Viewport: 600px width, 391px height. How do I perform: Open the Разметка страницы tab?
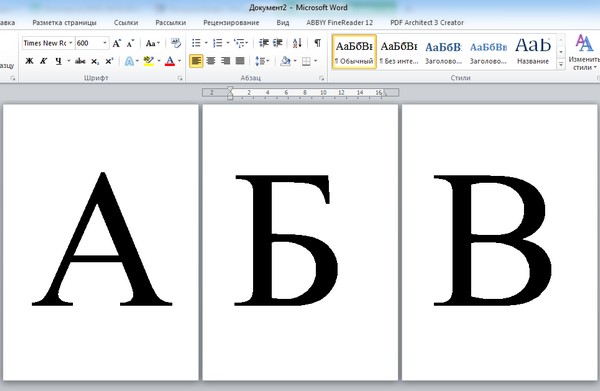[x=64, y=23]
